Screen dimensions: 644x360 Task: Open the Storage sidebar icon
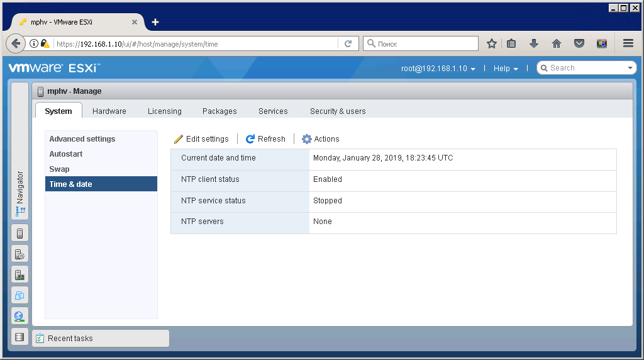coord(19,337)
